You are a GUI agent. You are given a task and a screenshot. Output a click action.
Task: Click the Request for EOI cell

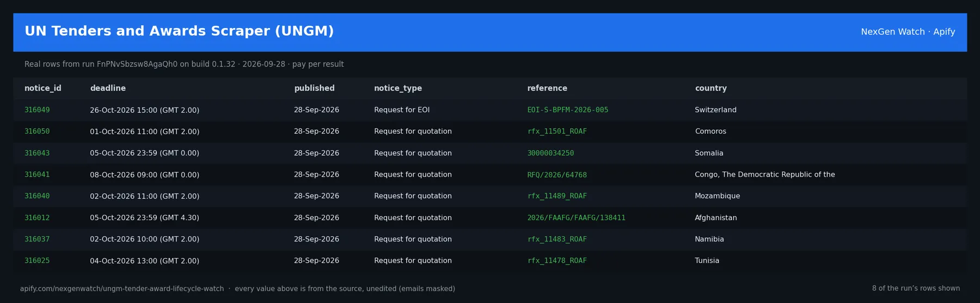[402, 110]
